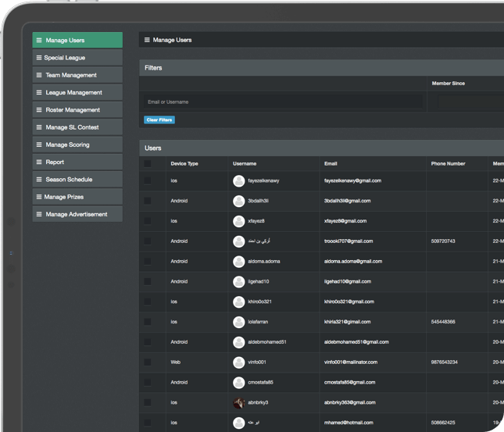The width and height of the screenshot is (504, 432).
Task: Click phone number 509720743
Action: click(x=443, y=241)
